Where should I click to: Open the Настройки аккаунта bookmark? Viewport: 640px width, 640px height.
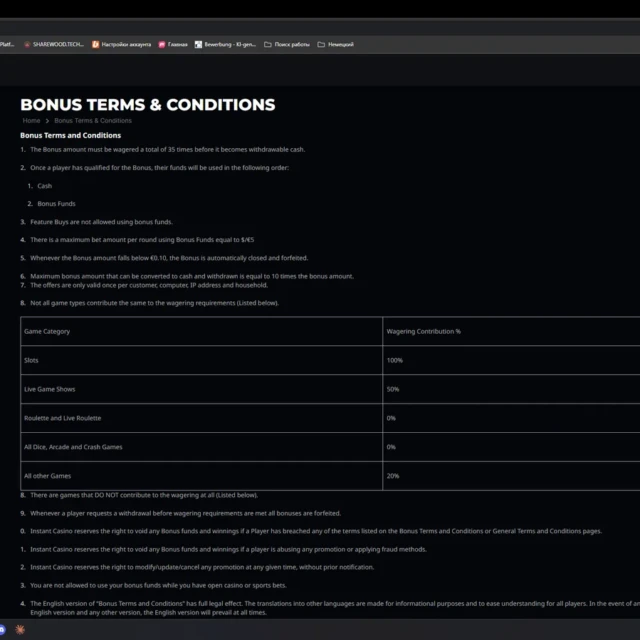pos(121,44)
